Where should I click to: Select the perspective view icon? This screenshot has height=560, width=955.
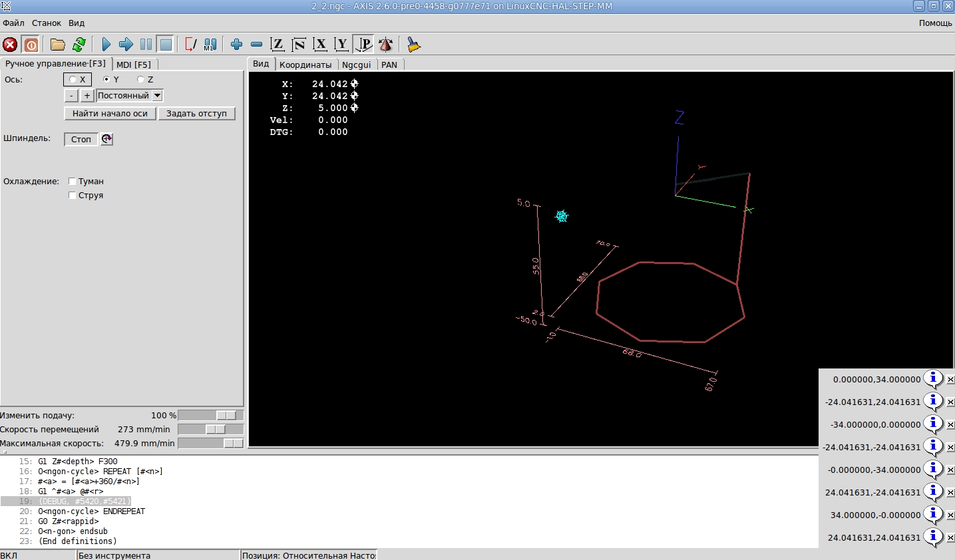tap(363, 45)
